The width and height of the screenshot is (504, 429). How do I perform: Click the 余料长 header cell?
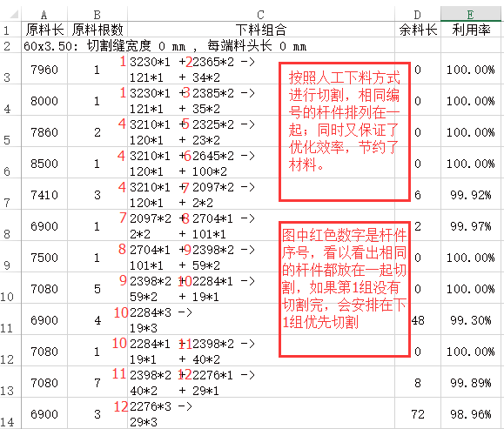pos(417,30)
